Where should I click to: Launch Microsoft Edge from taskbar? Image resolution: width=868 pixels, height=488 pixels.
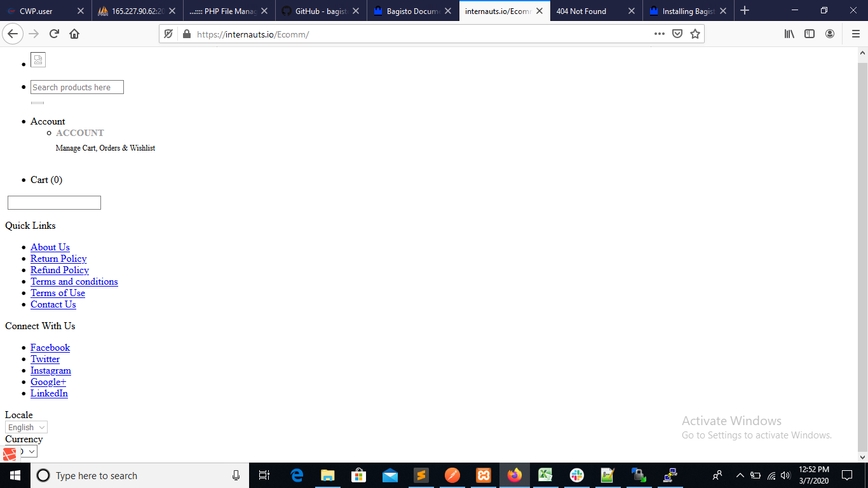click(x=297, y=475)
